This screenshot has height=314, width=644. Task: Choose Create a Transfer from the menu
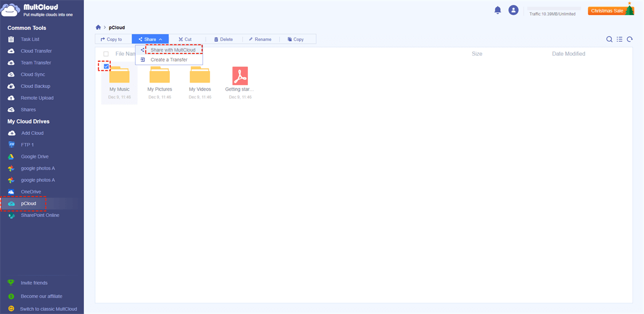click(x=169, y=60)
